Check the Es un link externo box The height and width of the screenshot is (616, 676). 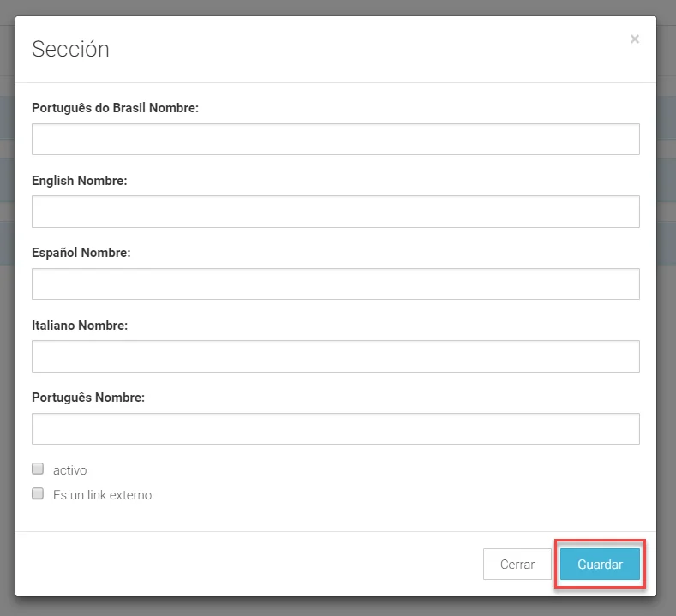click(x=38, y=494)
